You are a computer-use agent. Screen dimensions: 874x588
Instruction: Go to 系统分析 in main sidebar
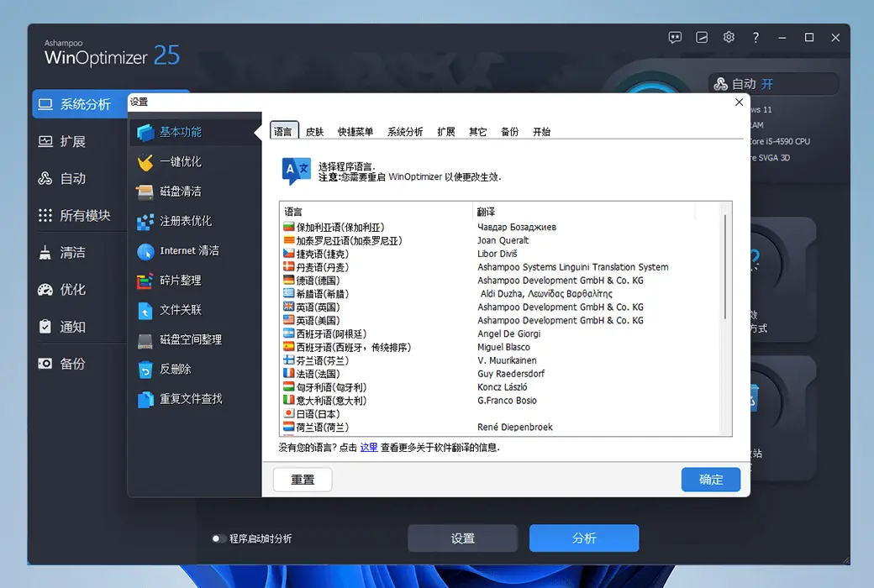[80, 104]
